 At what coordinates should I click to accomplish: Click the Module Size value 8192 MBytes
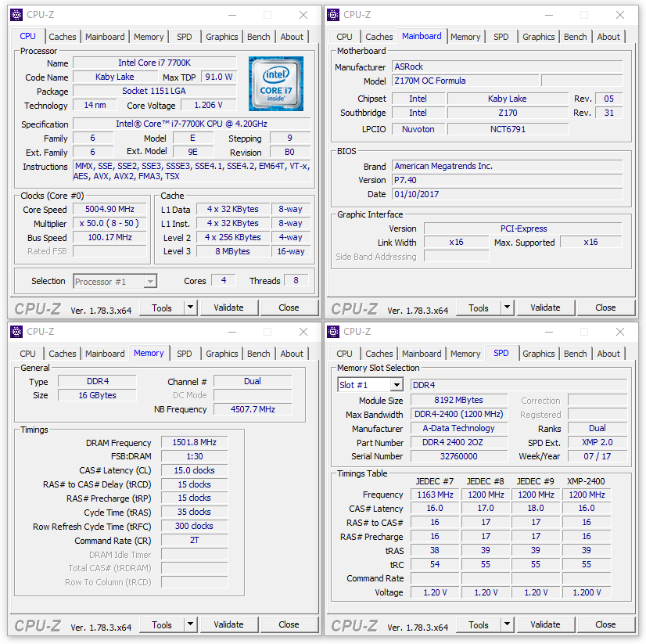tap(459, 400)
